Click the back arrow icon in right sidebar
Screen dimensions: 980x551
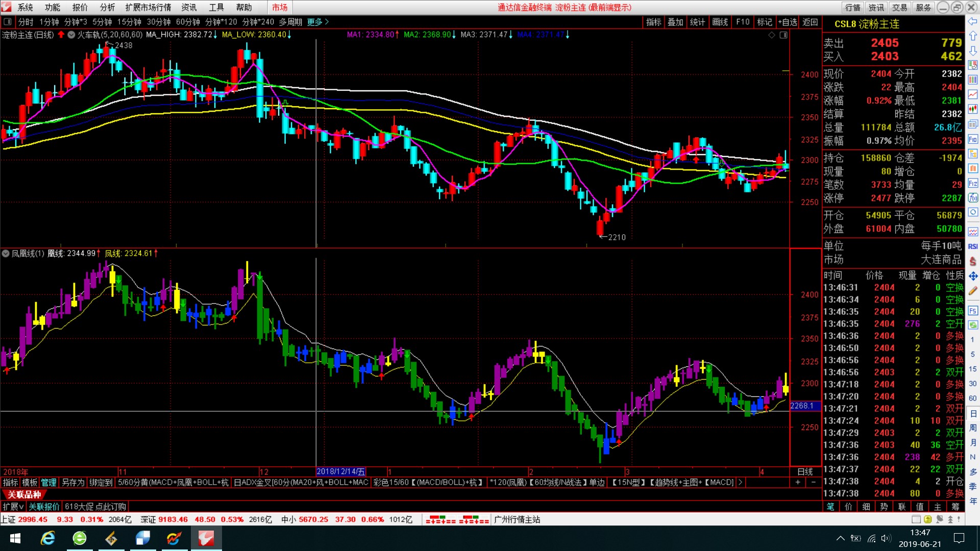pyautogui.click(x=973, y=21)
